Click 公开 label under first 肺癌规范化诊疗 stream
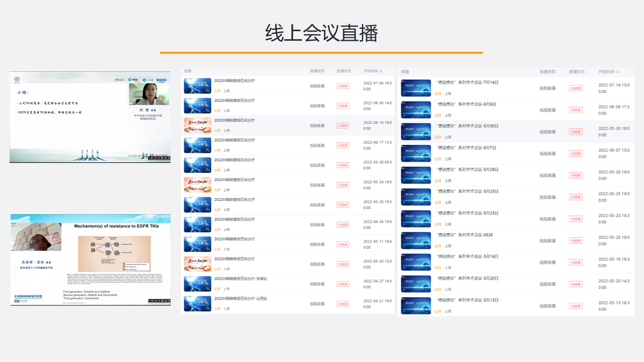Viewport: 644px width, 362px height. (217, 91)
